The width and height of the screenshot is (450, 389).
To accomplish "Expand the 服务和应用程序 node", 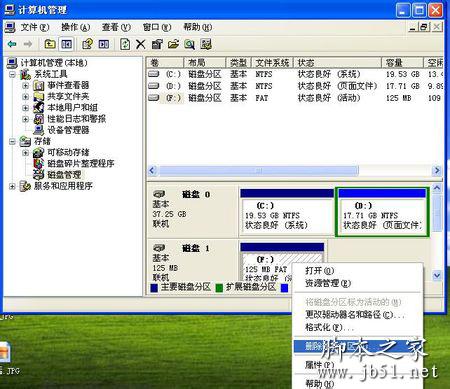I will pos(12,186).
